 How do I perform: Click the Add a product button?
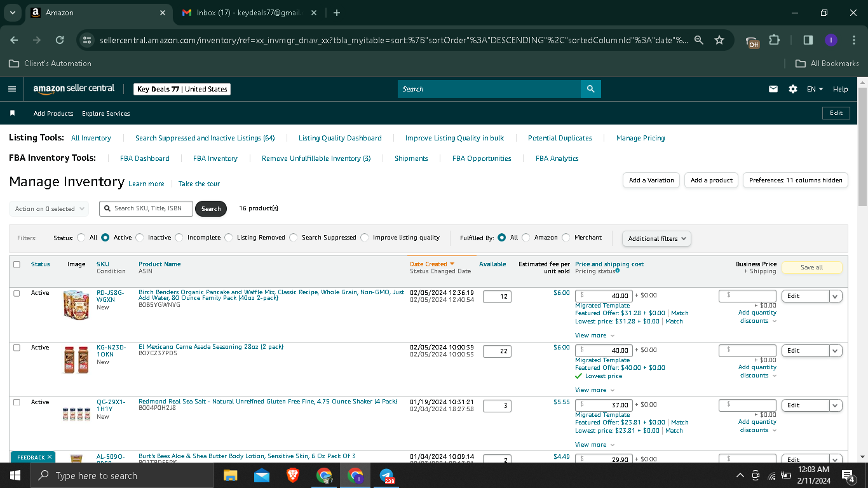pos(712,180)
